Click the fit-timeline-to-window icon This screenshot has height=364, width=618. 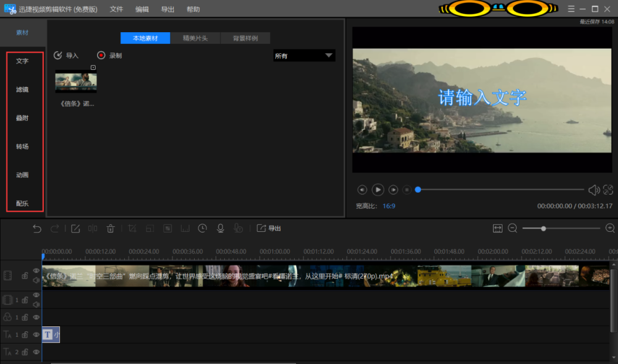coord(498,229)
